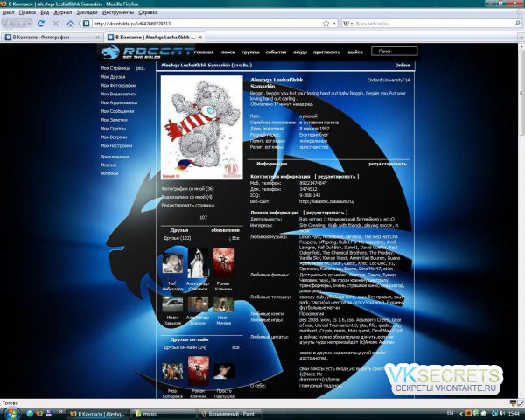Open Видеозаписи со мной (4)
The image size is (525, 420).
pos(187,197)
